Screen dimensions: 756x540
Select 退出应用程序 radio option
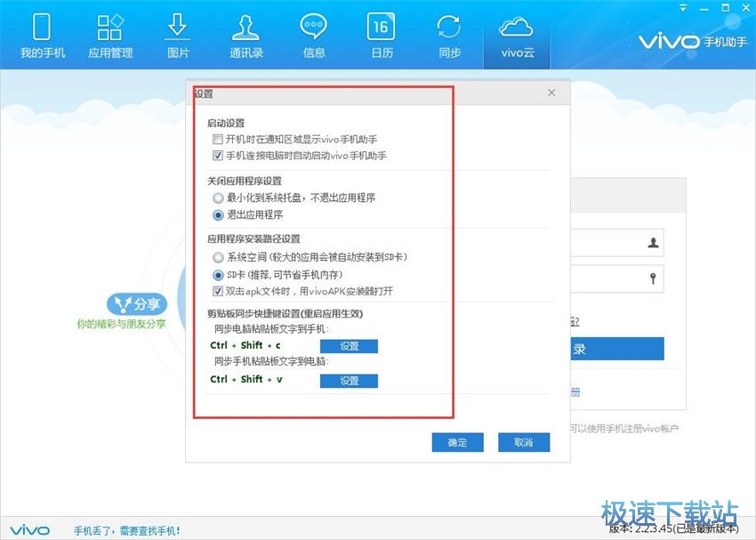218,215
